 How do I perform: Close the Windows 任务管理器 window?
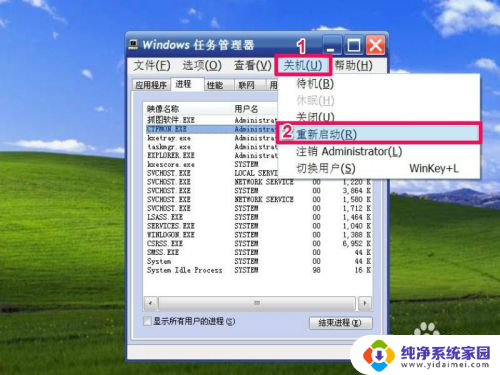376,45
